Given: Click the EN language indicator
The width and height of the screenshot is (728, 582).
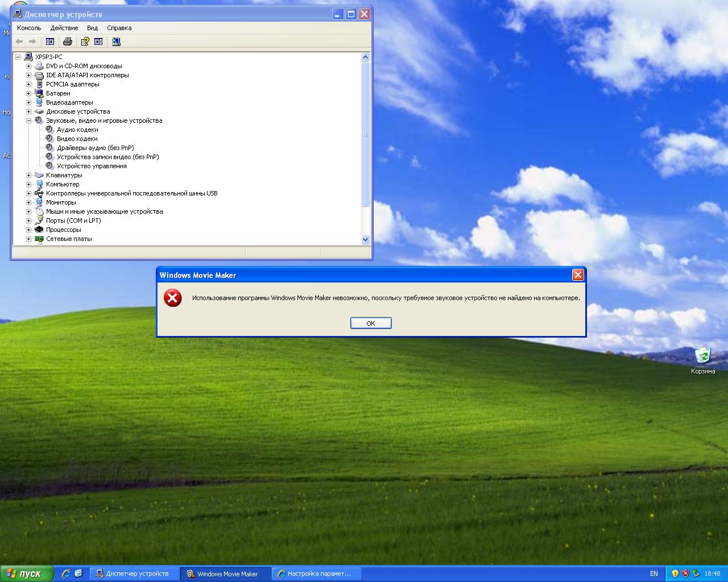Looking at the screenshot, I should (x=654, y=573).
